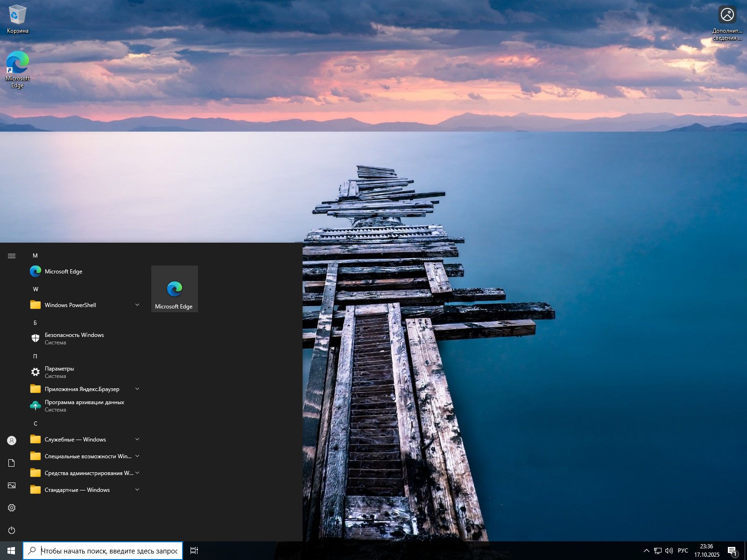
Task: Click the pinned Microsoft Edge tile
Action: point(174,289)
